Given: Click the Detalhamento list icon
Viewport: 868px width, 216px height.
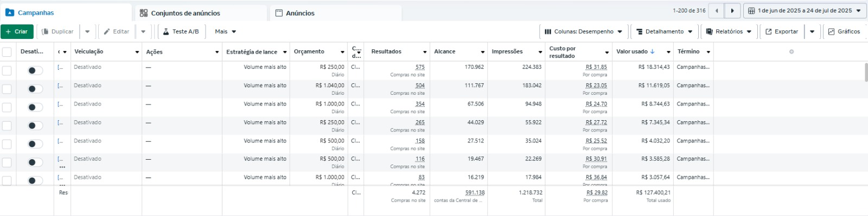Looking at the screenshot, I should point(640,31).
